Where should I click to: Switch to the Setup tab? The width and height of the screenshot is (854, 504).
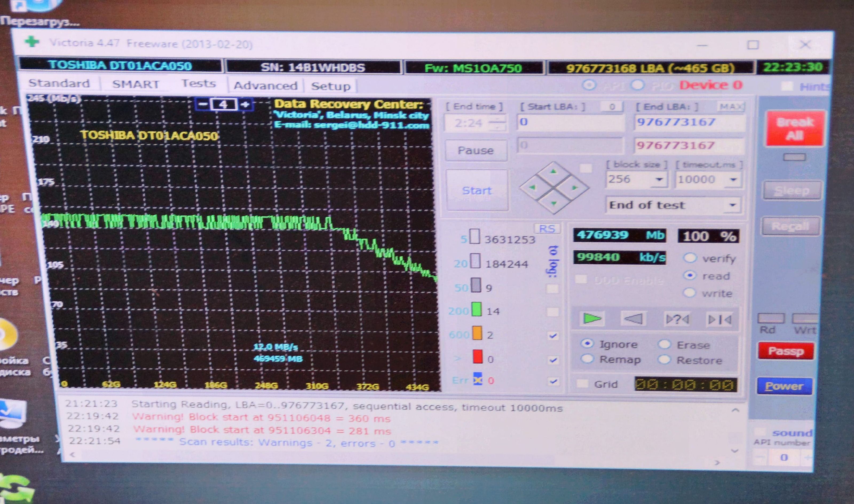click(331, 86)
